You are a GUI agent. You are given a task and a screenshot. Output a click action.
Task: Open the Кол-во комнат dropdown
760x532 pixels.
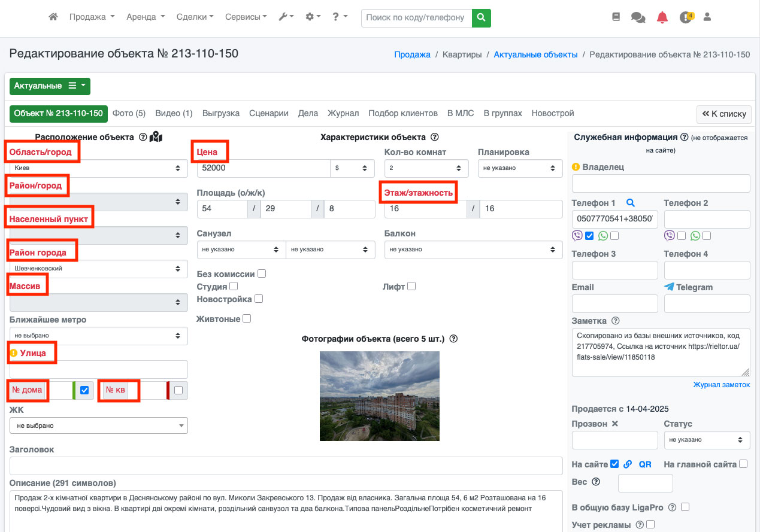(x=426, y=168)
